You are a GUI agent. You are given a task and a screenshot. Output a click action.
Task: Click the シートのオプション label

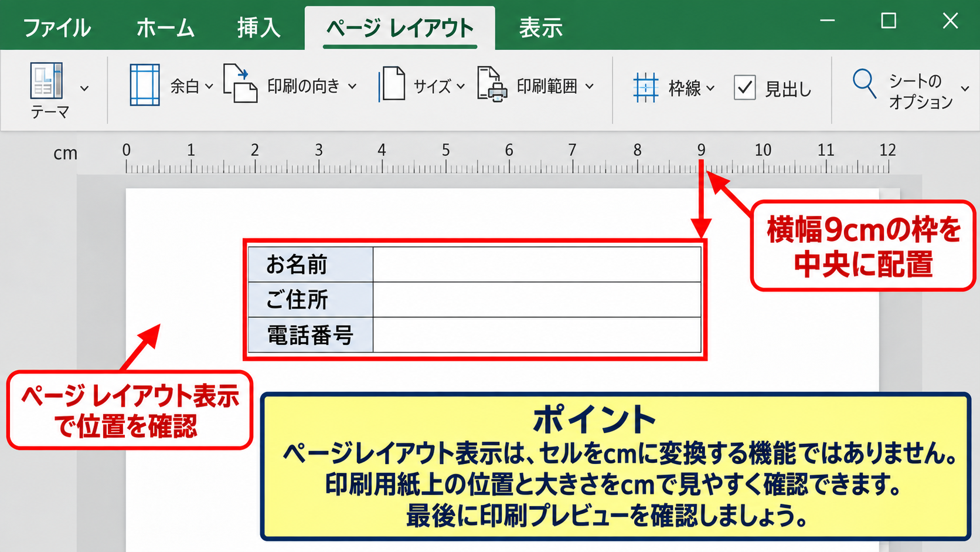click(x=921, y=91)
